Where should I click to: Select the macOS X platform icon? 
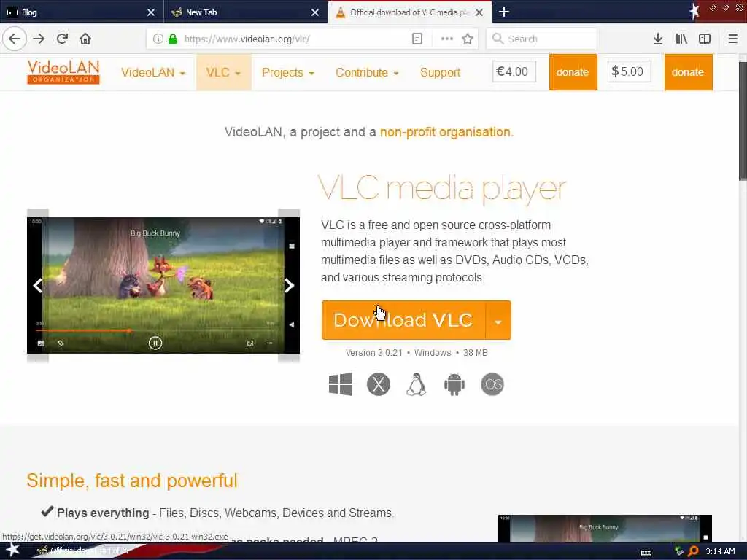tap(379, 384)
